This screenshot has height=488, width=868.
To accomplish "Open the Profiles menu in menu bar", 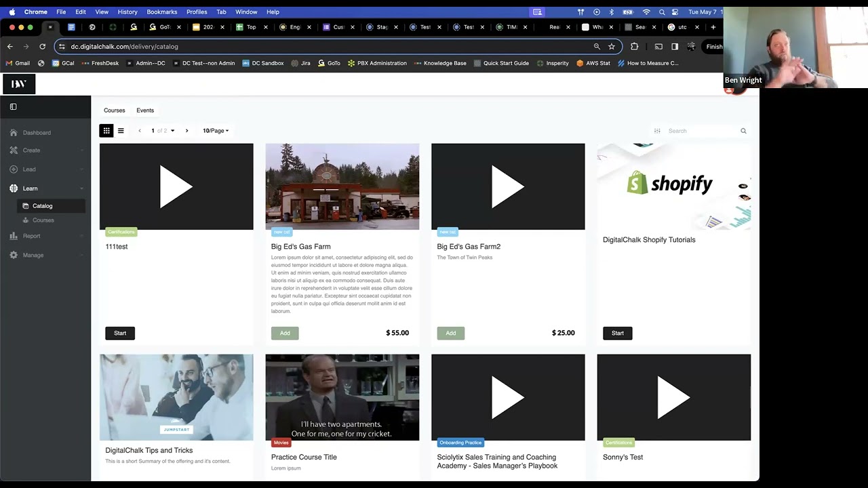I will [197, 12].
